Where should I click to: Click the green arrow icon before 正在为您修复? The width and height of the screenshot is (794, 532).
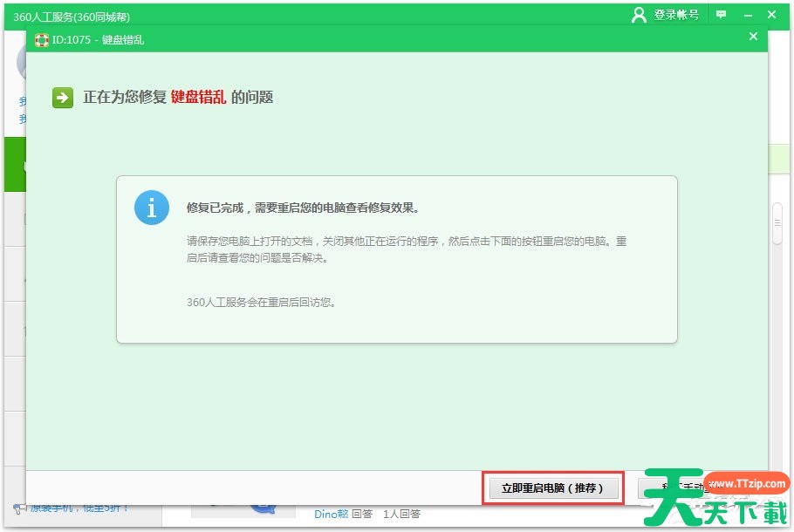pyautogui.click(x=62, y=97)
